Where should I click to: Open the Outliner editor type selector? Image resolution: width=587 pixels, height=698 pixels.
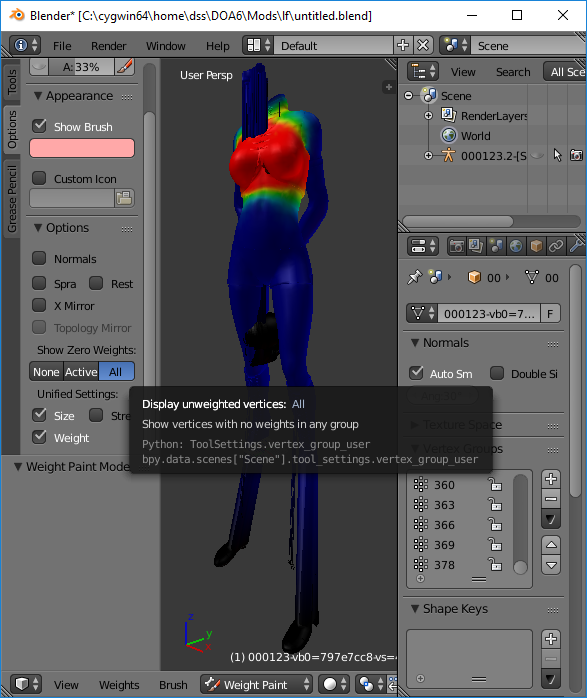[x=423, y=71]
